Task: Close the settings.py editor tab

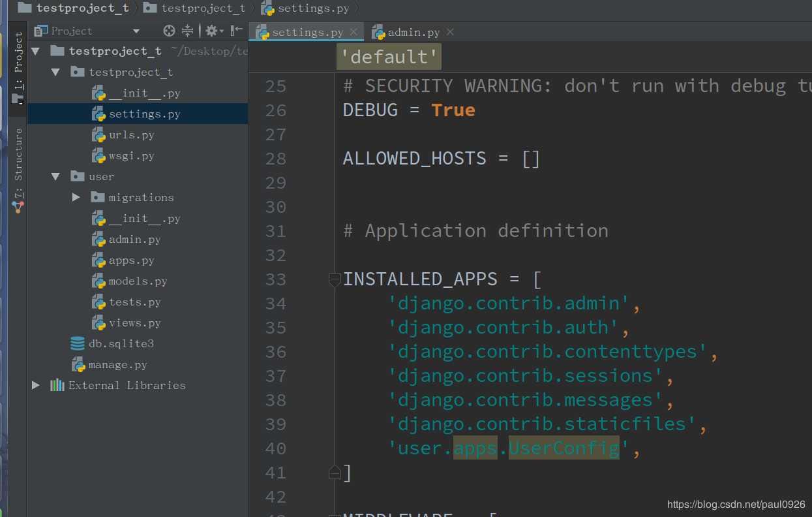Action: (x=353, y=32)
